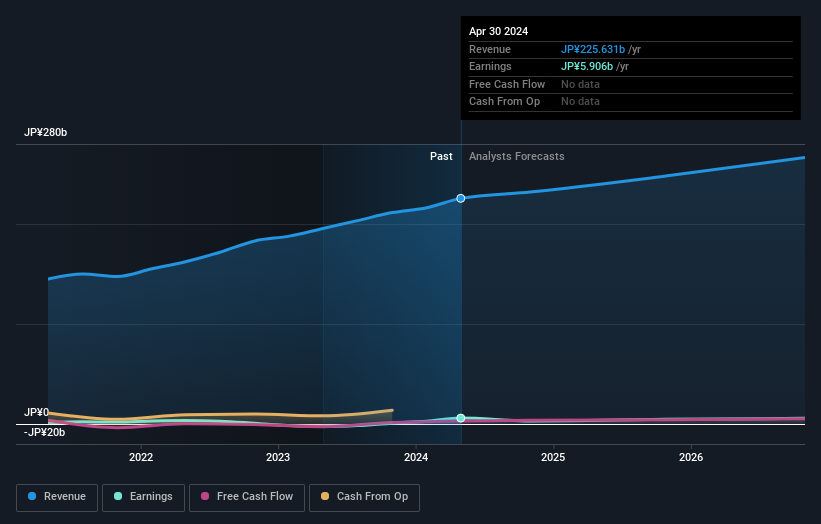821x524 pixels.
Task: Click the Analysts Forecasts label
Action: (517, 157)
